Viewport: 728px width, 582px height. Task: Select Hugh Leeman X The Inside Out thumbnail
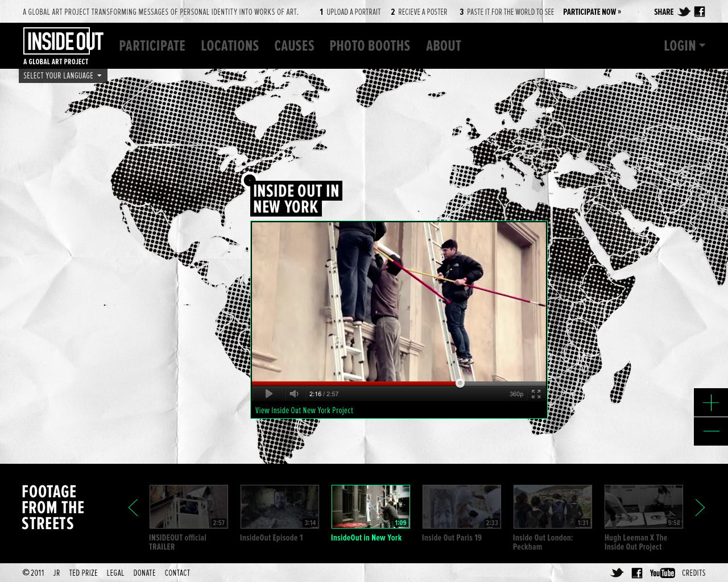click(x=644, y=506)
